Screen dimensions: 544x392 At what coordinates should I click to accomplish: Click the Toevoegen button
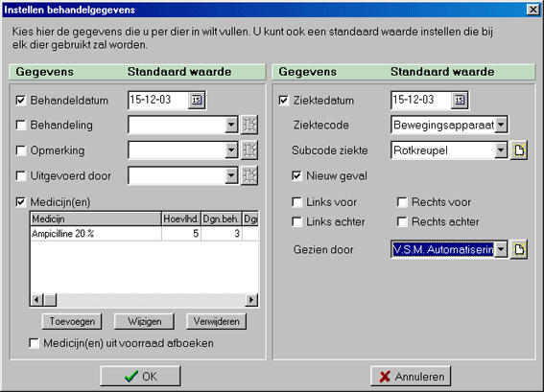[72, 321]
